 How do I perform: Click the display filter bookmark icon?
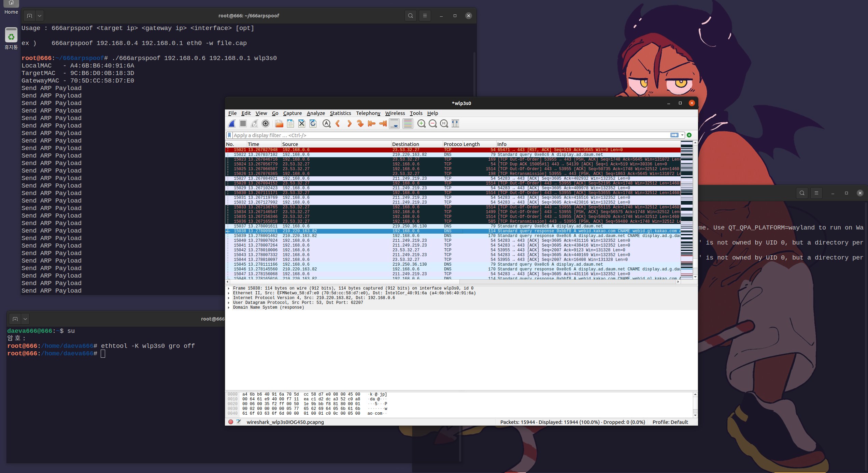(230, 135)
